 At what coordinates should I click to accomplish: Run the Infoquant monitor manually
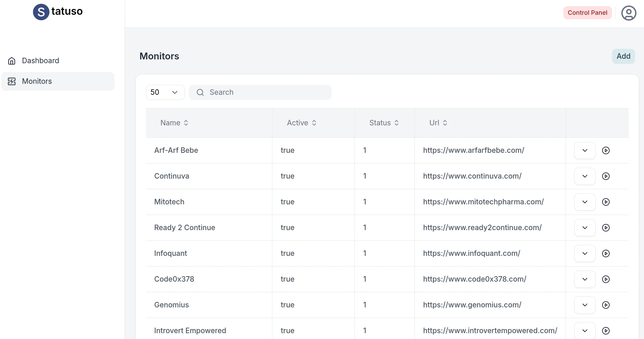point(606,253)
